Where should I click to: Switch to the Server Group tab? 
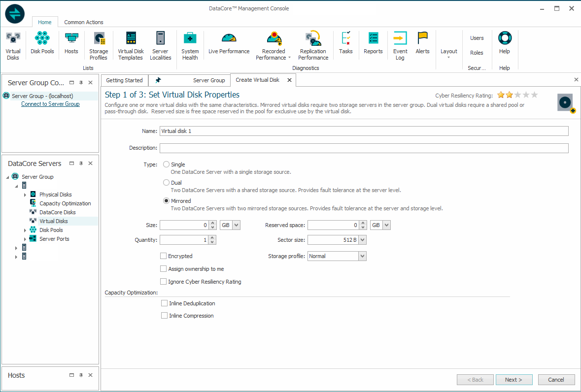(x=209, y=80)
